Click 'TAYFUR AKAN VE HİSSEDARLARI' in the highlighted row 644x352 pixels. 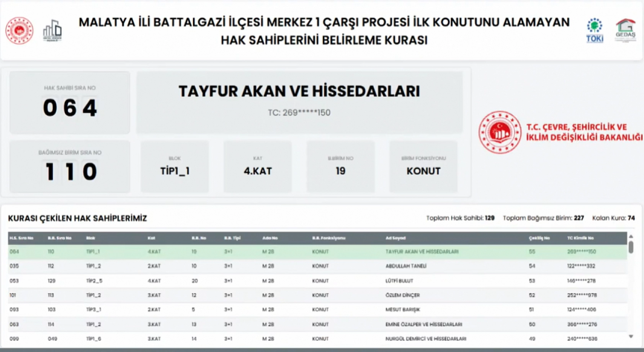[422, 252]
